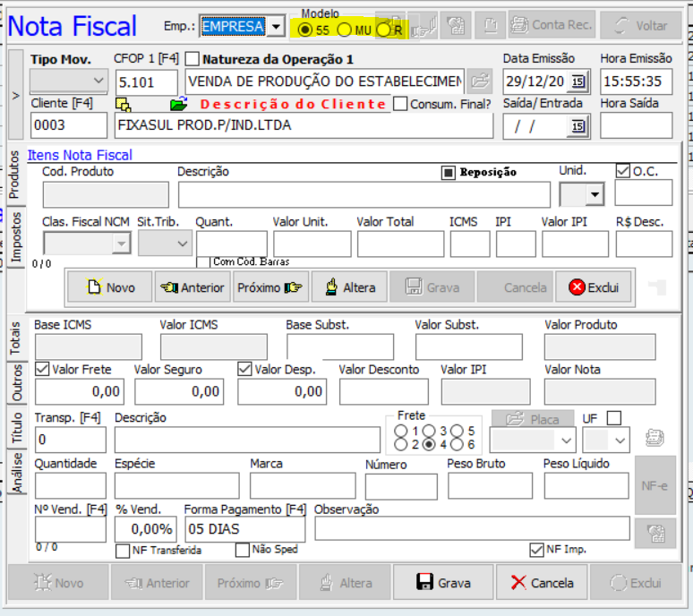Open the Unid. dropdown arrow
Image resolution: width=693 pixels, height=616 pixels.
tap(594, 194)
